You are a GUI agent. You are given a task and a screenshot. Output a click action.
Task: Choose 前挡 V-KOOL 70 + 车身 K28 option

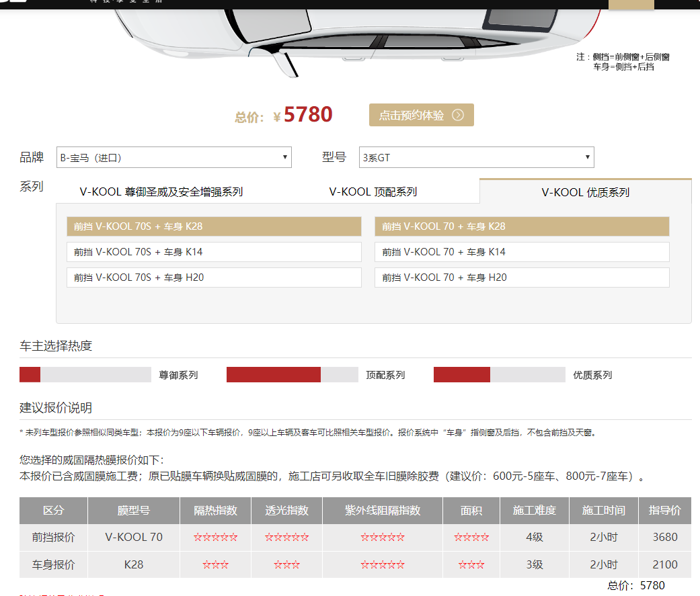522,226
